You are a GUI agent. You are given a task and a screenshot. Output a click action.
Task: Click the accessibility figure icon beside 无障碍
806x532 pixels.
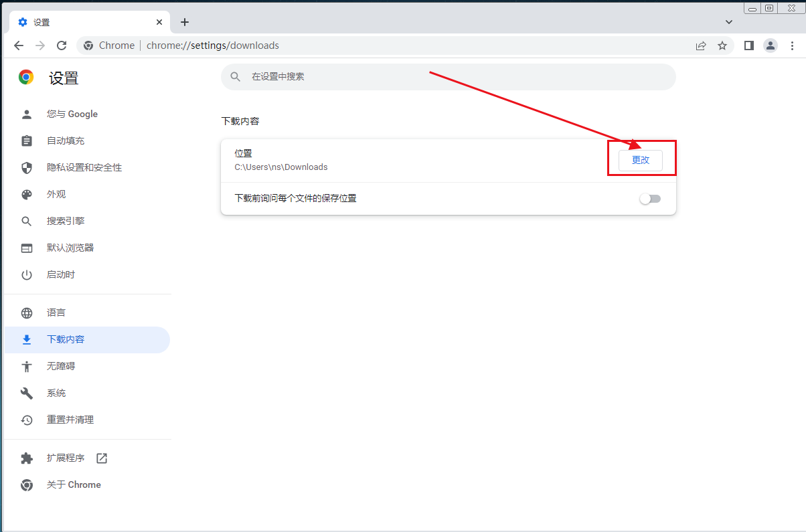[x=27, y=366]
